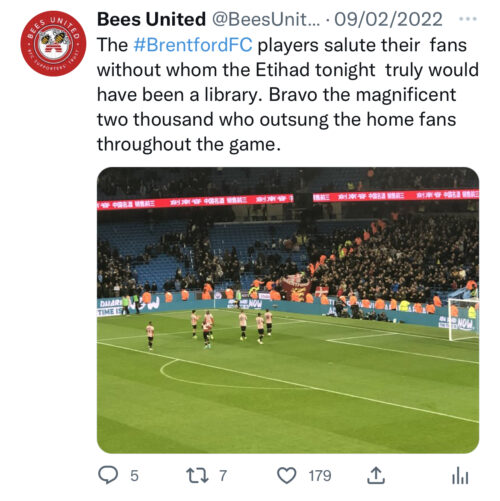Retweet this Bees United post
This screenshot has height=501, width=500.
coord(197,475)
